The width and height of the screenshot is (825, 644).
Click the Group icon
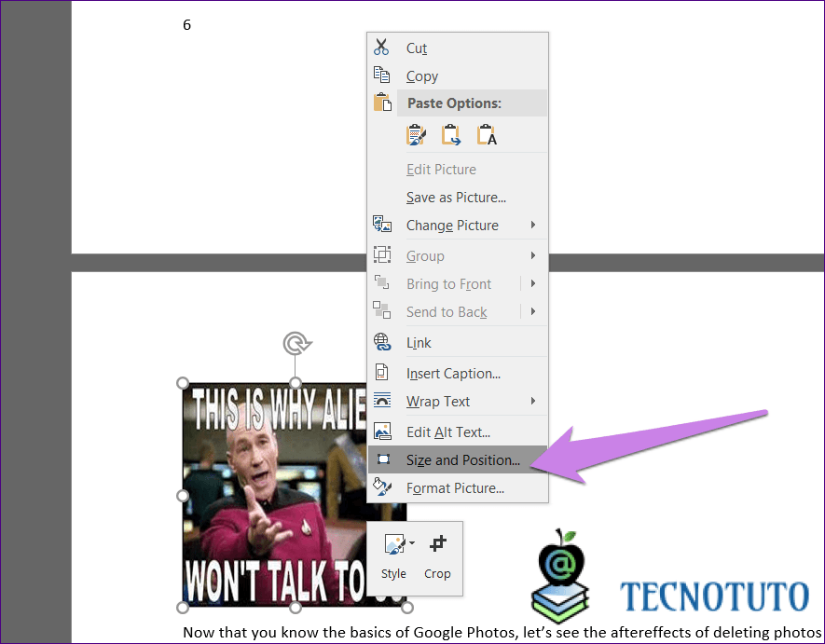(382, 254)
